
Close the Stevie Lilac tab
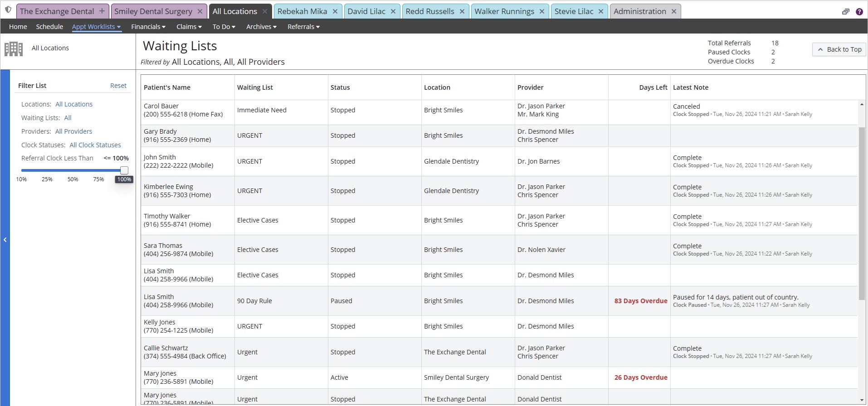(601, 11)
